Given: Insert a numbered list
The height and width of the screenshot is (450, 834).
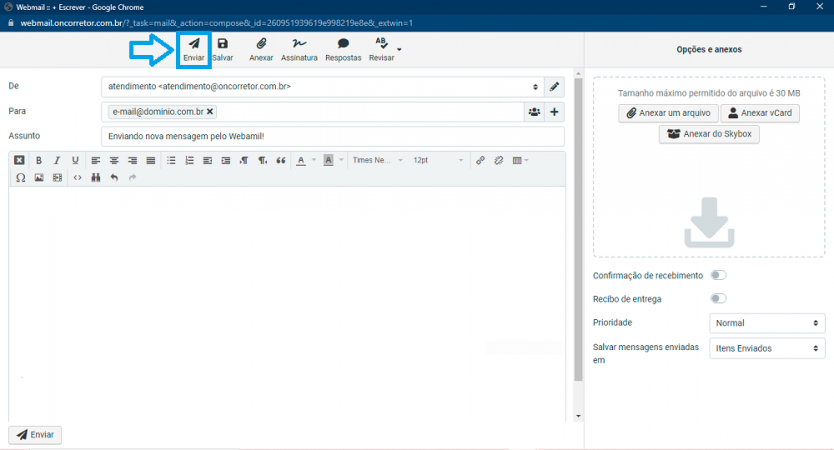Looking at the screenshot, I should click(x=189, y=160).
